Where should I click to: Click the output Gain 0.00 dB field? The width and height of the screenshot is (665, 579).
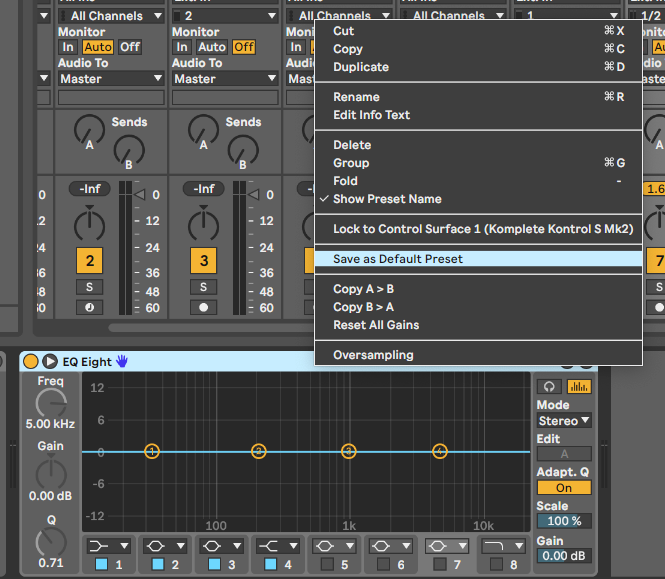click(x=564, y=556)
